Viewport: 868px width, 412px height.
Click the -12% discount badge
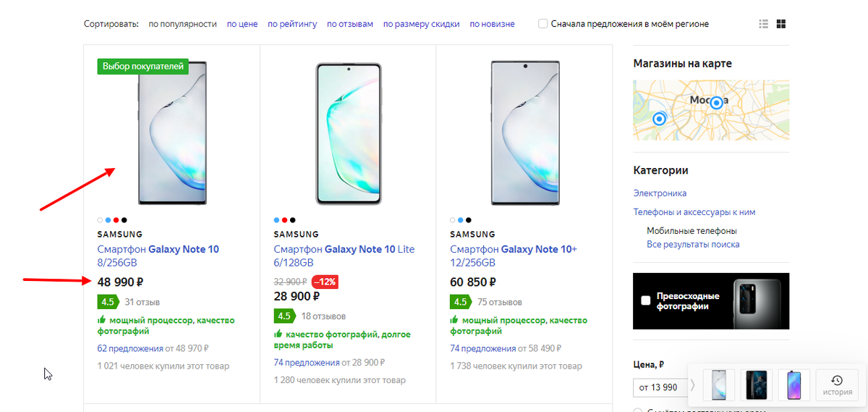pos(325,282)
